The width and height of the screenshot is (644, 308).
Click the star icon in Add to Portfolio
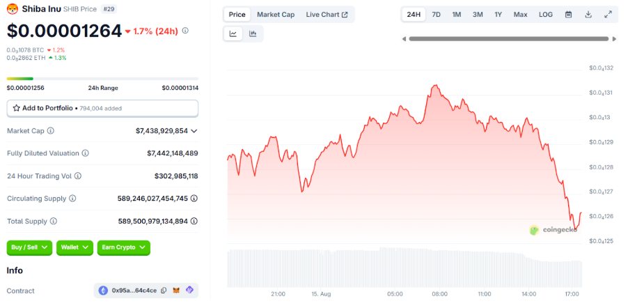17,108
